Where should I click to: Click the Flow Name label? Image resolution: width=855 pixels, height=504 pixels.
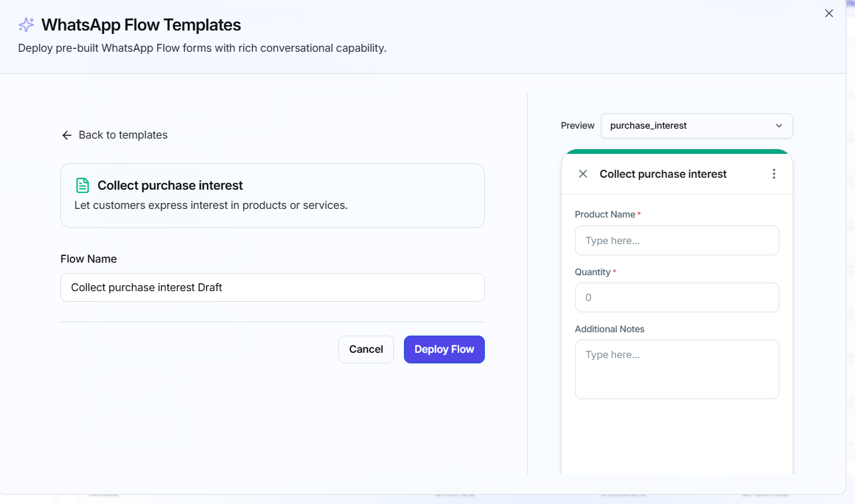(89, 259)
